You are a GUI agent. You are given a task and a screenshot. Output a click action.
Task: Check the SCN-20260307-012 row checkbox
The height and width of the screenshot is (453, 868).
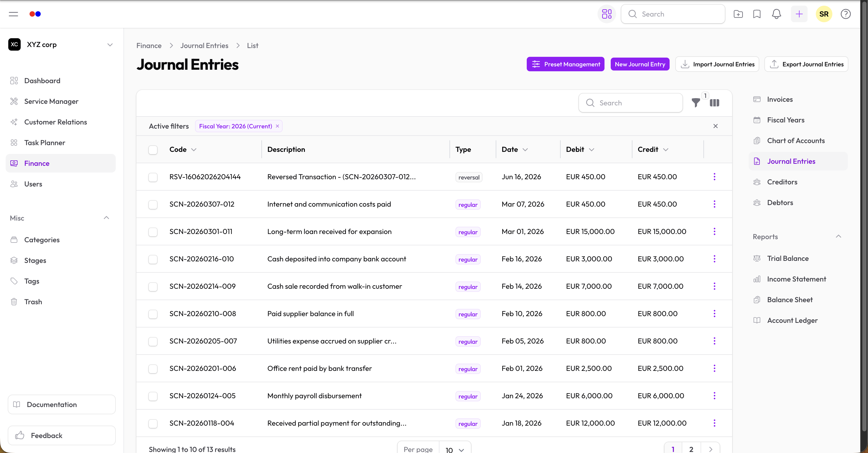click(x=153, y=205)
